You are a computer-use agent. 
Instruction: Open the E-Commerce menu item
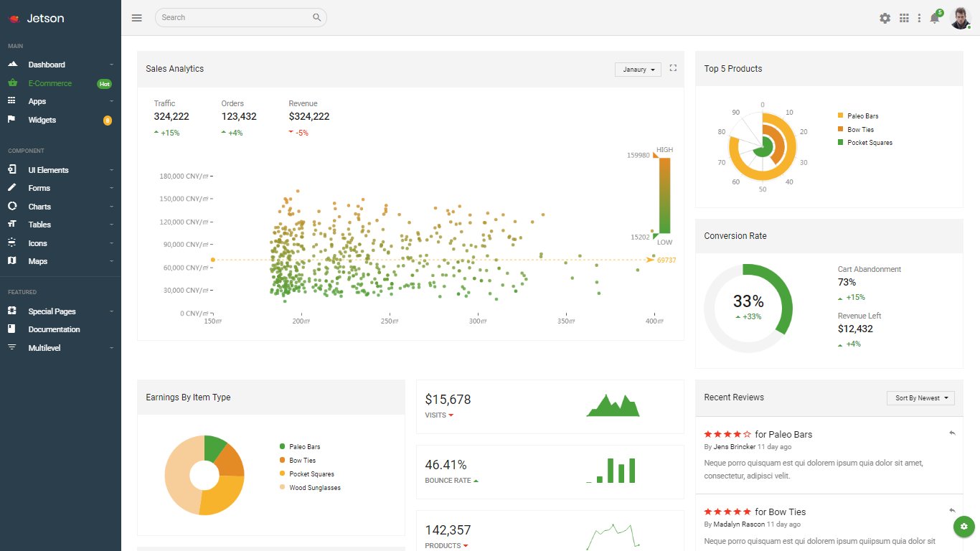[x=60, y=83]
